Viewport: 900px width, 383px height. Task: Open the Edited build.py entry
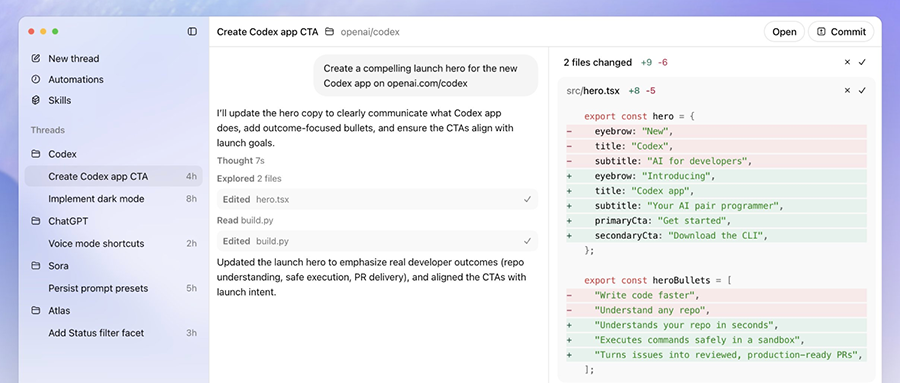pyautogui.click(x=377, y=241)
